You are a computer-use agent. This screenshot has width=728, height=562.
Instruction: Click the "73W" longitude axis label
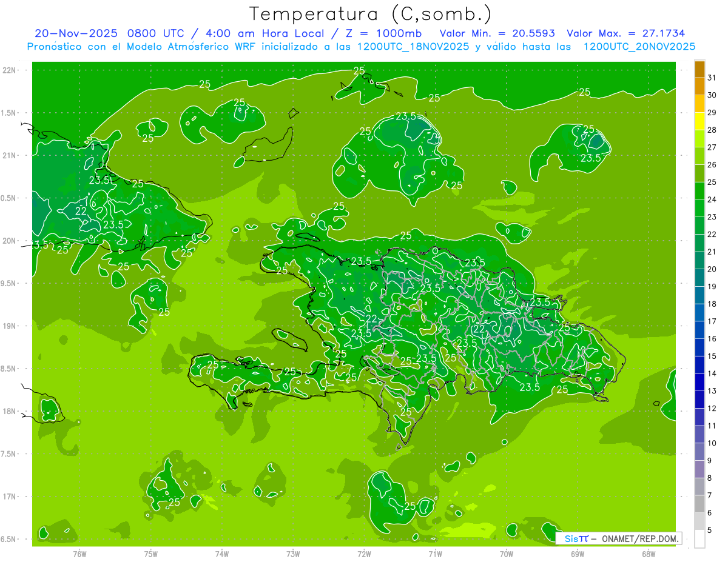(x=293, y=554)
